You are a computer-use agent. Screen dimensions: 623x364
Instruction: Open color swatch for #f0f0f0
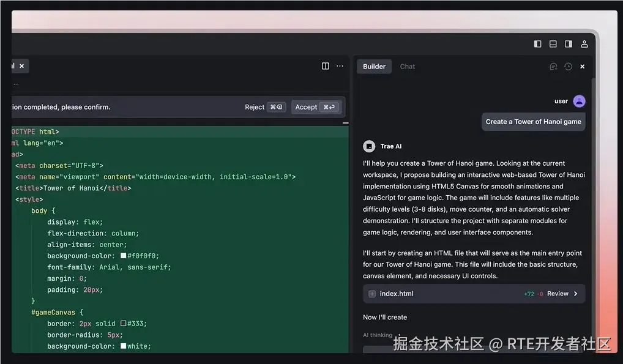(x=124, y=256)
